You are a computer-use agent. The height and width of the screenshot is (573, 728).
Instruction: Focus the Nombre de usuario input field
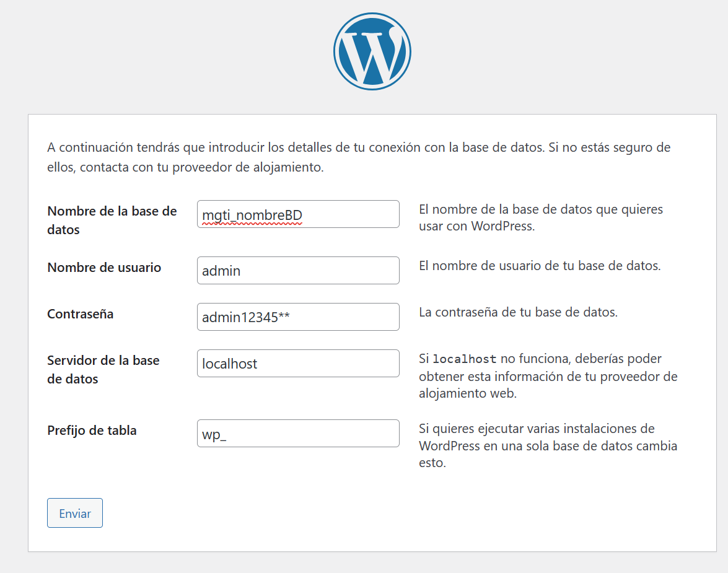pos(298,270)
